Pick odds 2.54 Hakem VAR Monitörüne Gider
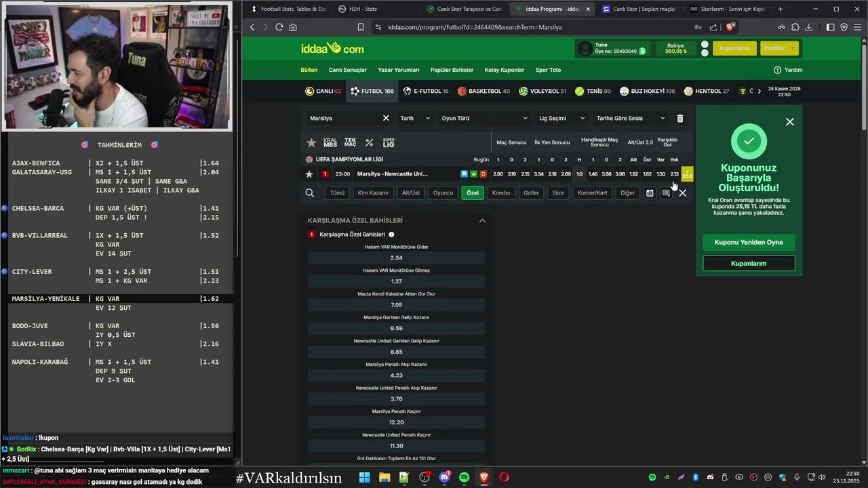The image size is (868, 488). point(397,258)
